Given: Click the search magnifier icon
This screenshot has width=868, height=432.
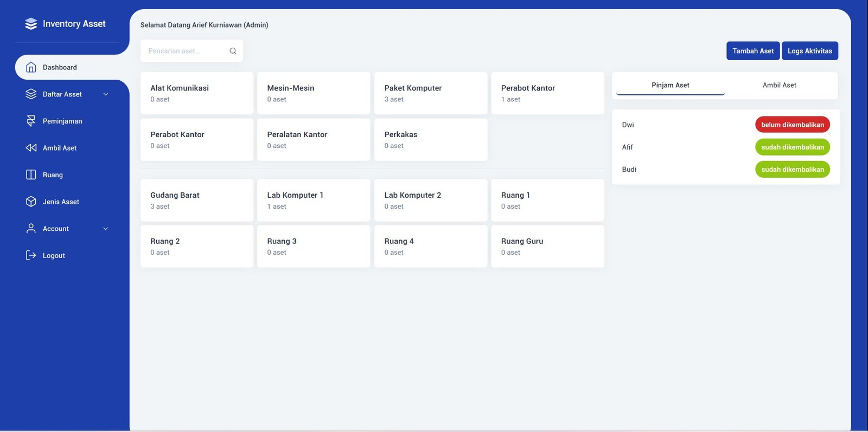Looking at the screenshot, I should pyautogui.click(x=233, y=51).
